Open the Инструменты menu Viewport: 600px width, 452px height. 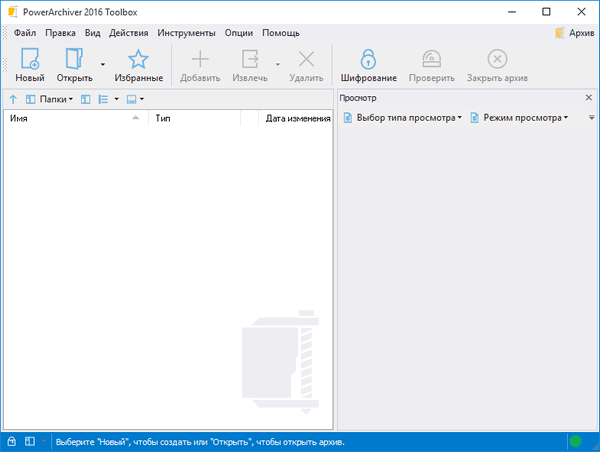tap(186, 33)
